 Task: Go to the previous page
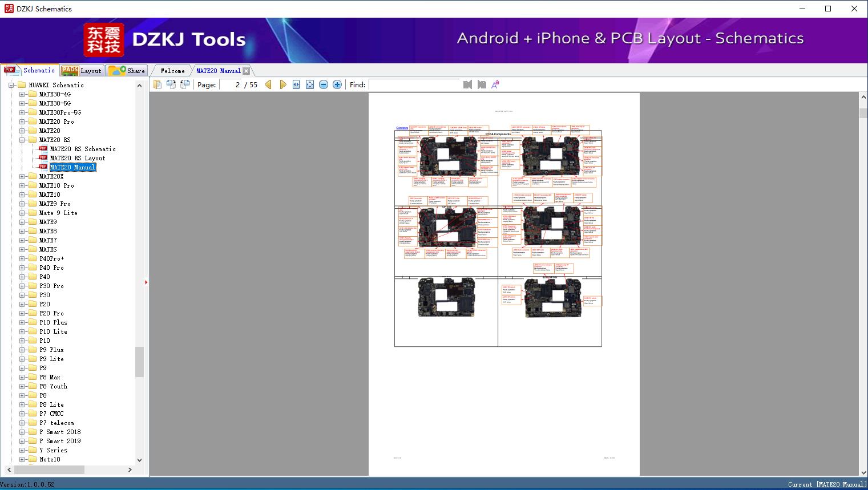[268, 84]
